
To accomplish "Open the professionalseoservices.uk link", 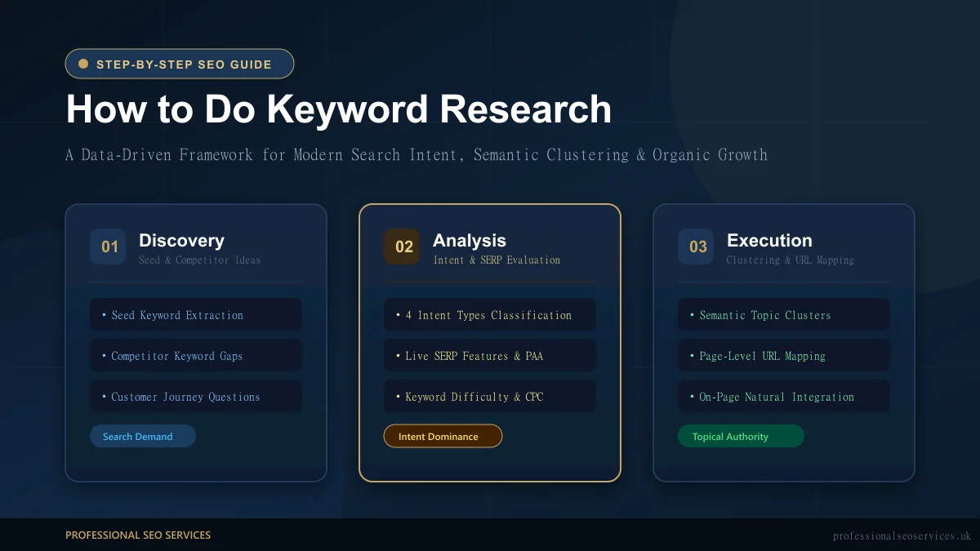I will click(902, 535).
